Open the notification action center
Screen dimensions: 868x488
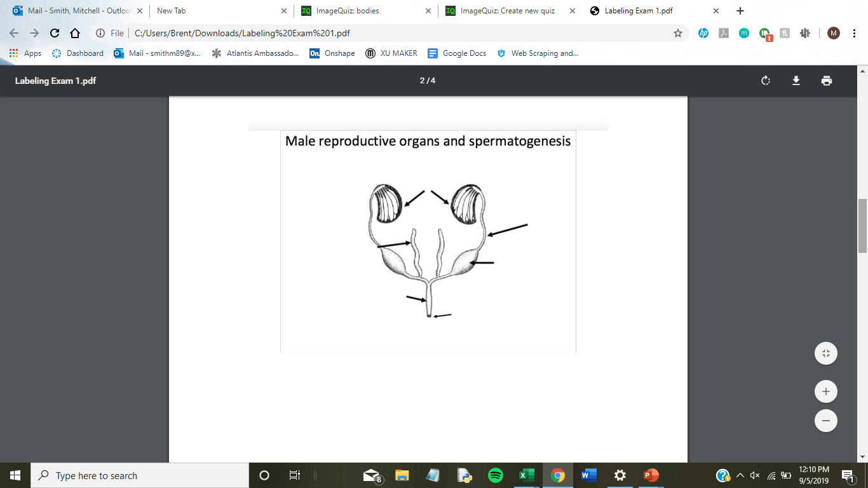click(848, 475)
